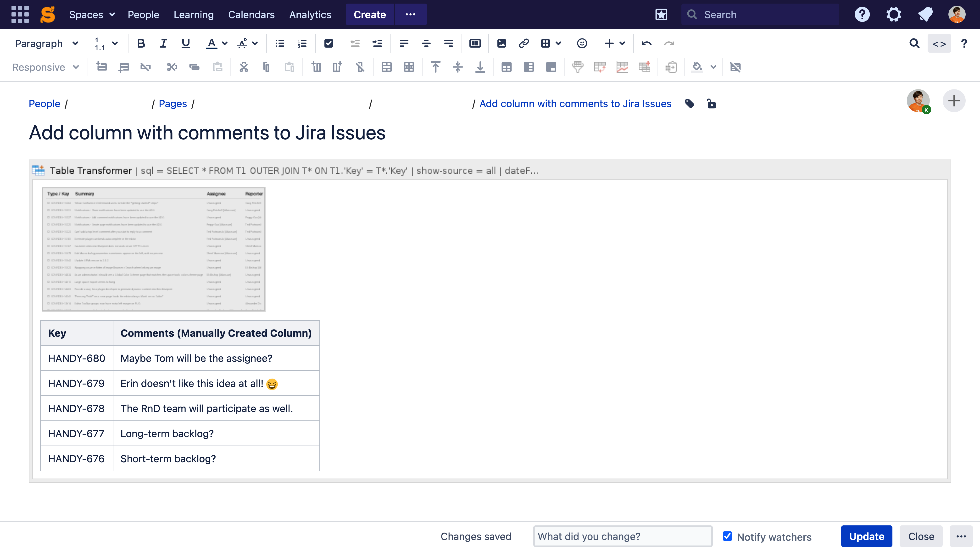This screenshot has width=980, height=551.
Task: Remove the table
Action: pyautogui.click(x=735, y=67)
